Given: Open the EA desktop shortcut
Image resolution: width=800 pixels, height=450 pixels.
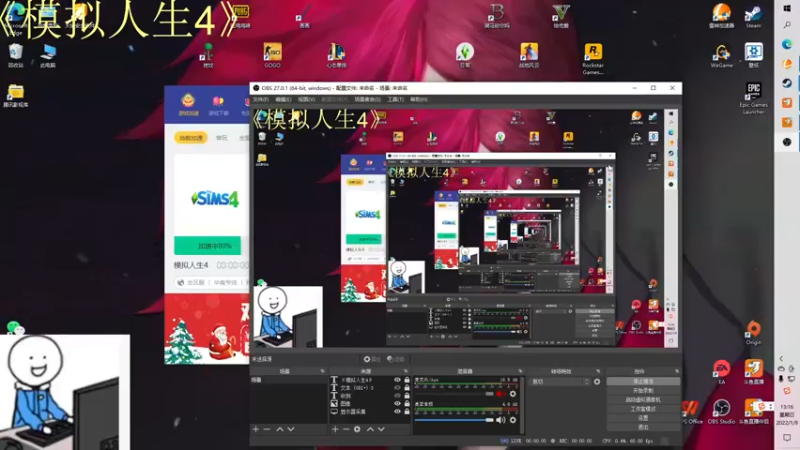Looking at the screenshot, I should point(721,372).
